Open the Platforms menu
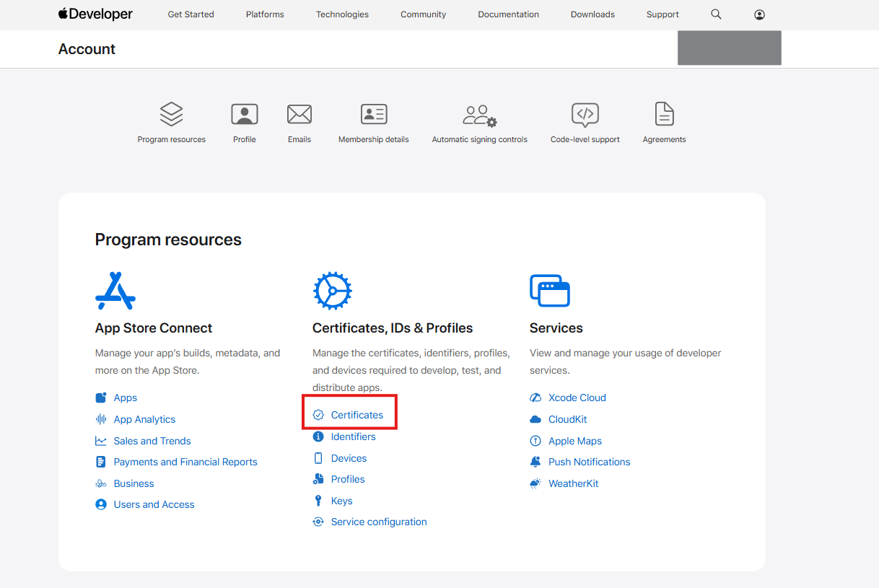The width and height of the screenshot is (879, 588). [265, 14]
